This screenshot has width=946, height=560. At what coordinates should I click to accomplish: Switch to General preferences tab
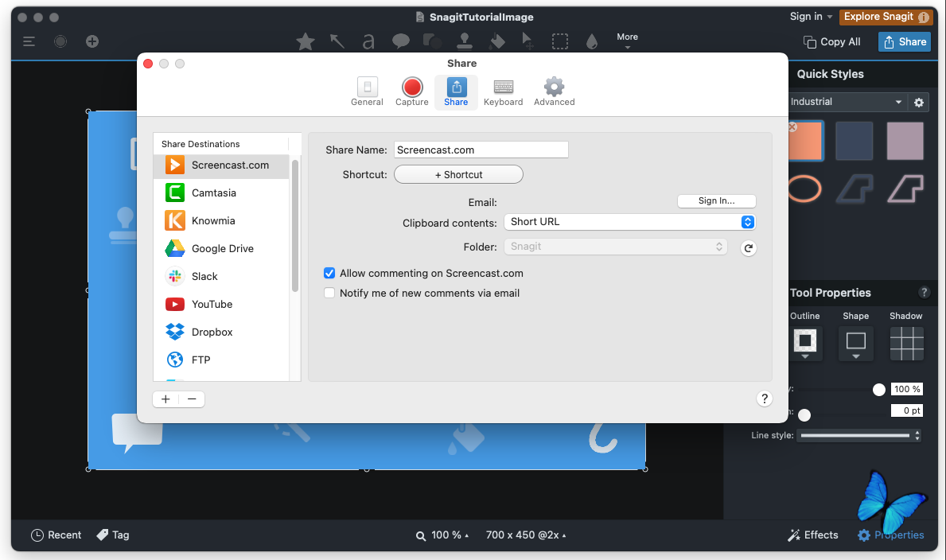(367, 92)
